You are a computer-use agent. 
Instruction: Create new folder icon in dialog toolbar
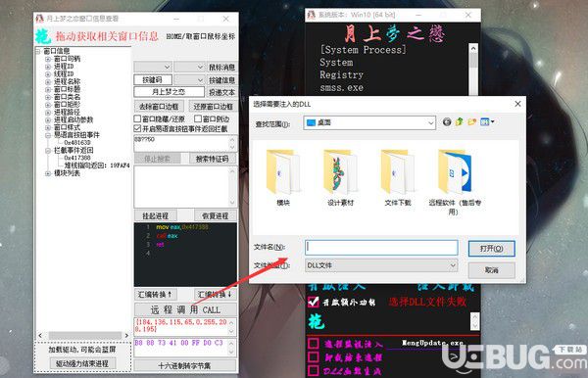click(471, 121)
